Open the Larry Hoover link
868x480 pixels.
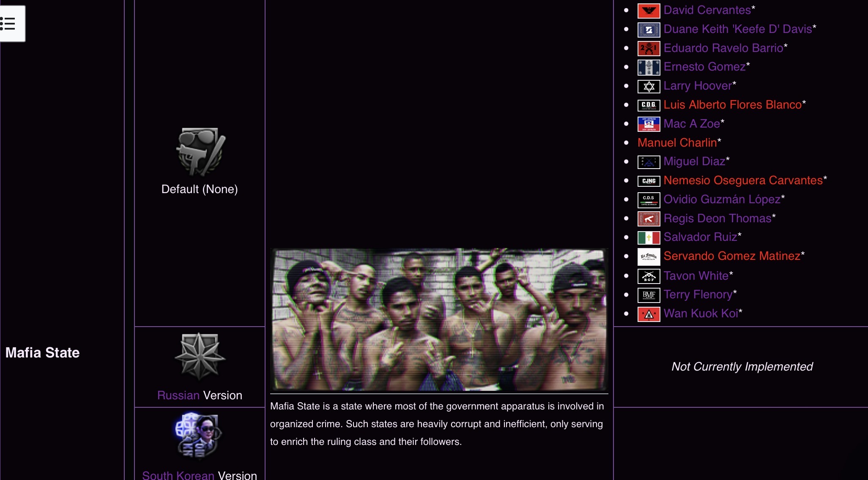(x=697, y=86)
